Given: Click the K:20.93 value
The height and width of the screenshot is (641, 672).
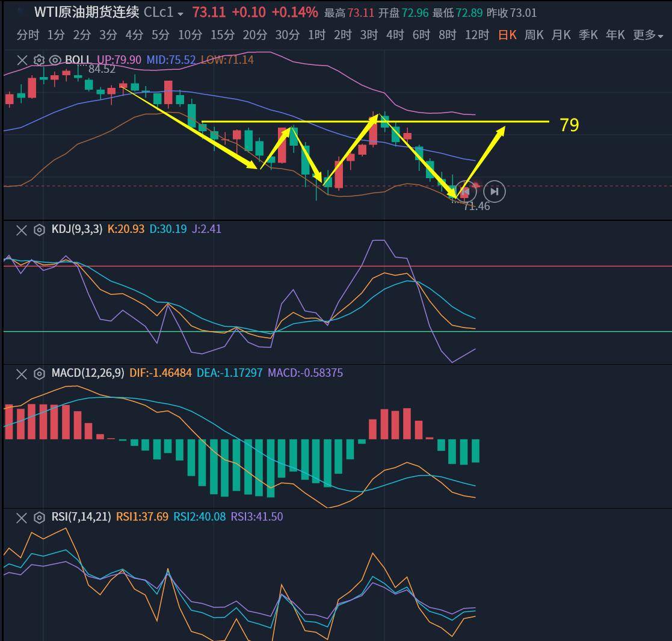Looking at the screenshot, I should 126,229.
